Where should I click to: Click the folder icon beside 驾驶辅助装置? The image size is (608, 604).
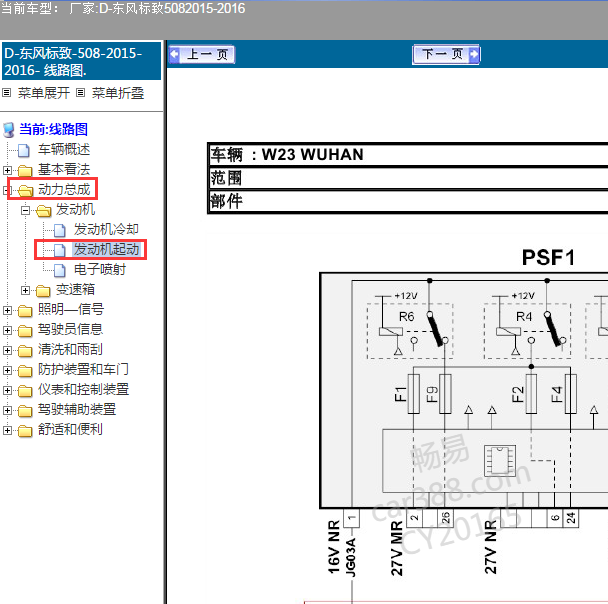[25, 411]
